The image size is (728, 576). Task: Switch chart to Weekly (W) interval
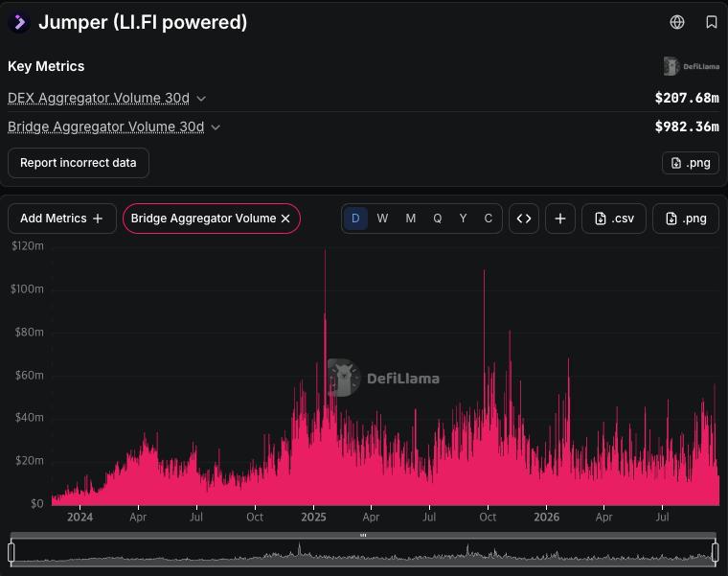pos(382,219)
